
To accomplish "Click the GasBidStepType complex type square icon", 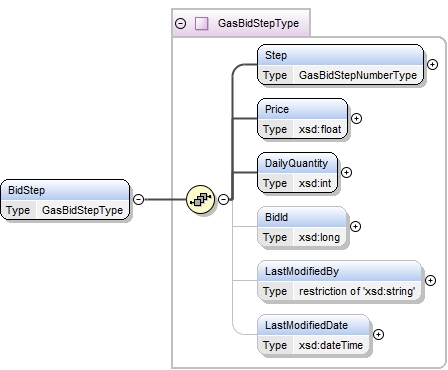I will [x=201, y=23].
